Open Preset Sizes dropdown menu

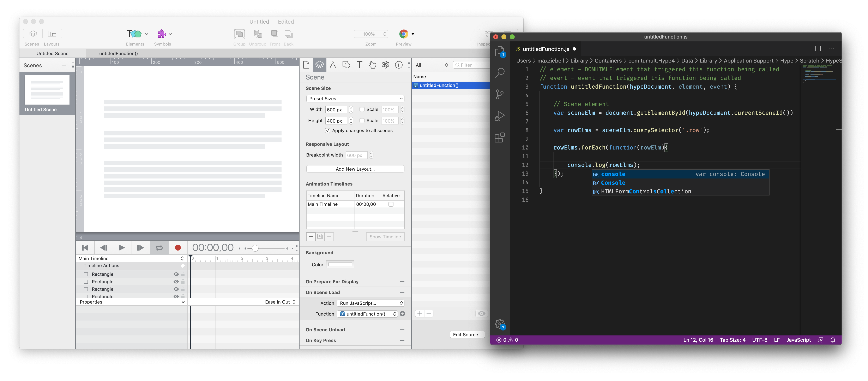tap(355, 98)
